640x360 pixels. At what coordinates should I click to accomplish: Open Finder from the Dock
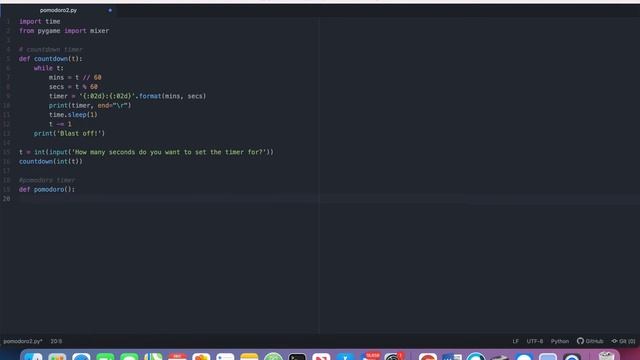tap(33, 356)
